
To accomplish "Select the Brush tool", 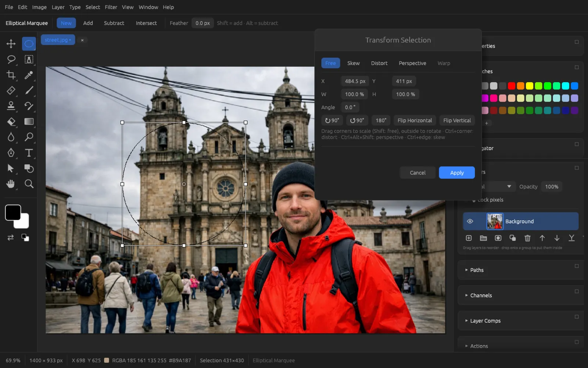I will click(x=29, y=91).
